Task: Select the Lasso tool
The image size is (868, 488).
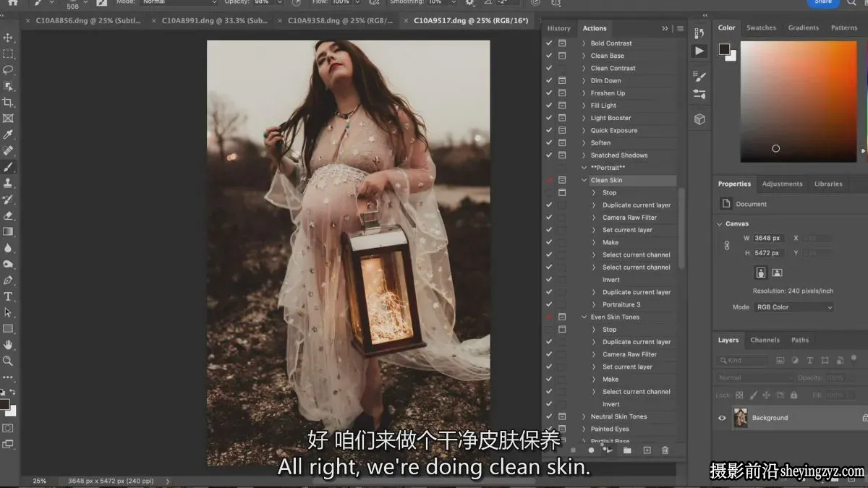Action: click(x=8, y=70)
